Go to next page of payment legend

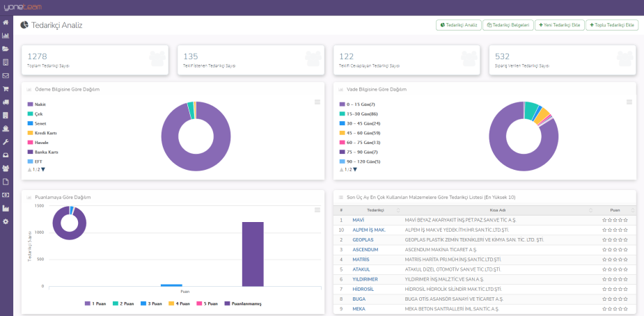(x=43, y=169)
